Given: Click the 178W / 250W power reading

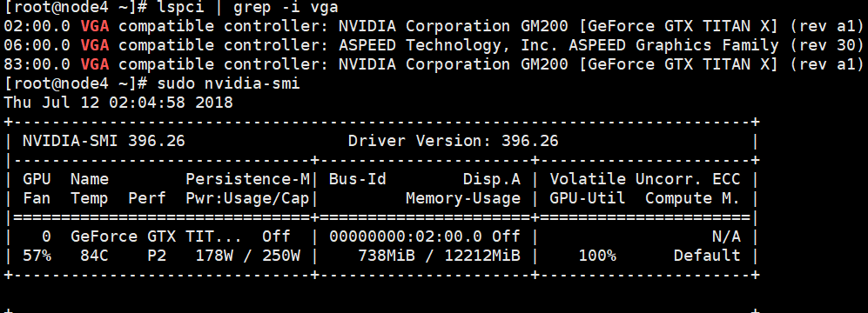Looking at the screenshot, I should [x=248, y=256].
